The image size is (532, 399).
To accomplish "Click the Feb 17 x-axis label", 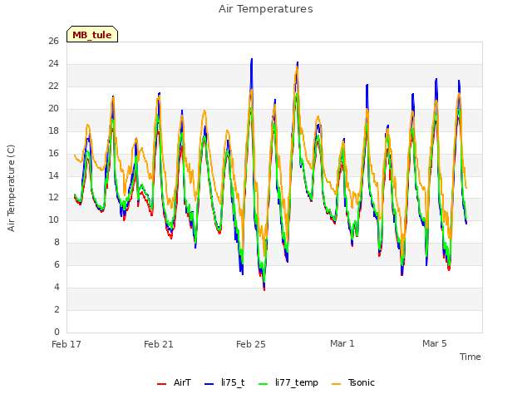I will tap(66, 344).
